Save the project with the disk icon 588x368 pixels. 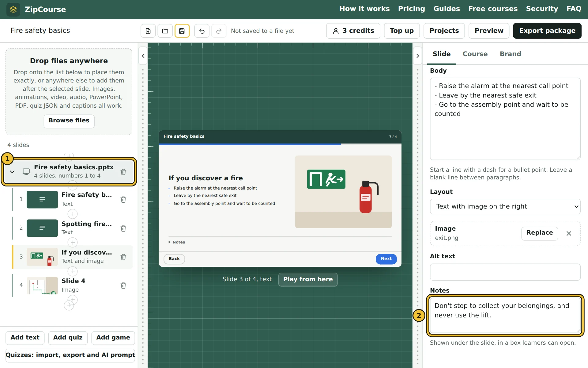click(x=182, y=31)
